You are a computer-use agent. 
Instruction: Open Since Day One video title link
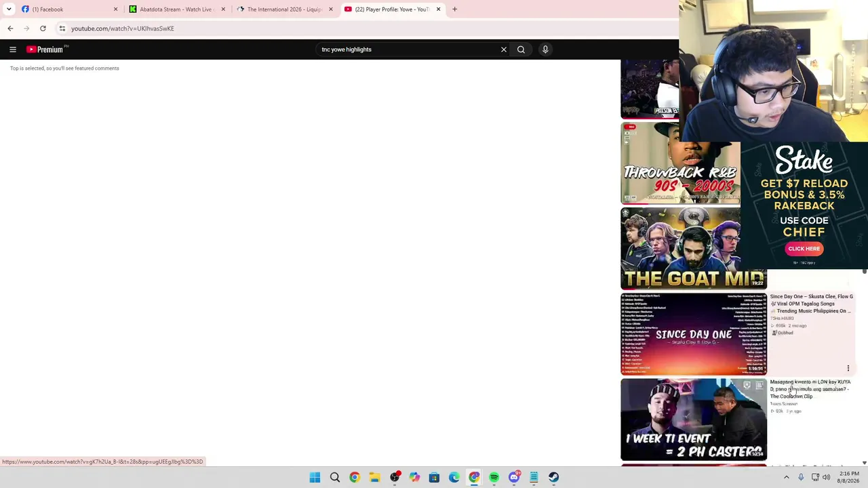point(812,304)
